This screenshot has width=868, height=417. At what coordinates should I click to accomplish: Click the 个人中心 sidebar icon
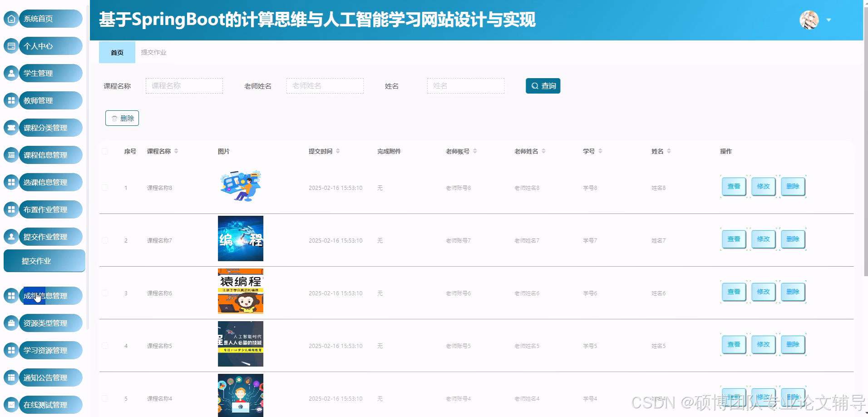click(11, 46)
